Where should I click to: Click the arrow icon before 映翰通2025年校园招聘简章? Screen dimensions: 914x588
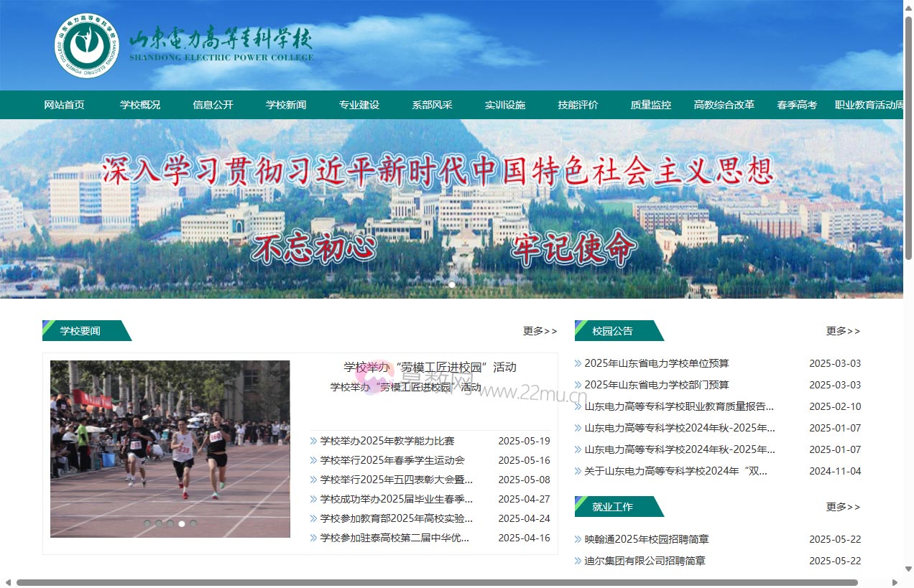(x=578, y=539)
